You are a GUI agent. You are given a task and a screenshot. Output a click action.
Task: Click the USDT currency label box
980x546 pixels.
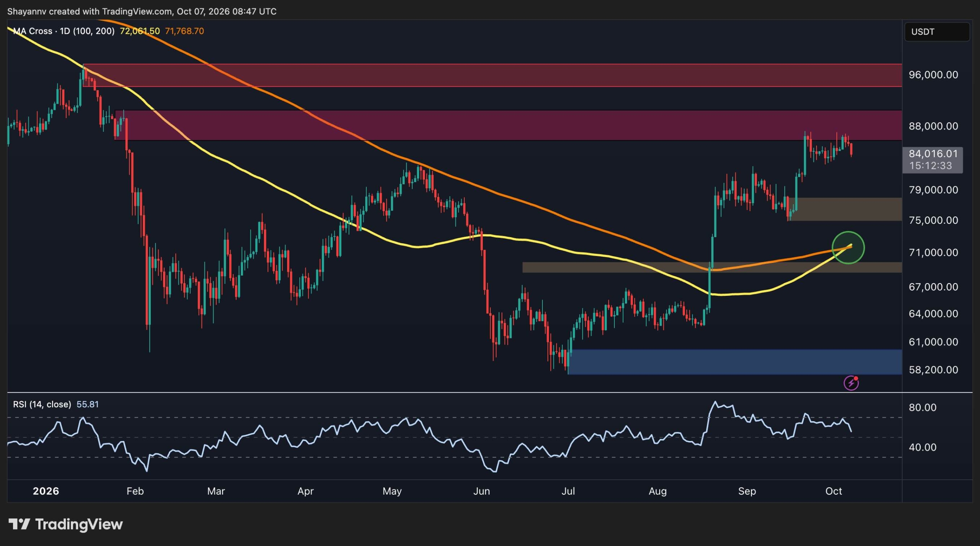tap(937, 32)
